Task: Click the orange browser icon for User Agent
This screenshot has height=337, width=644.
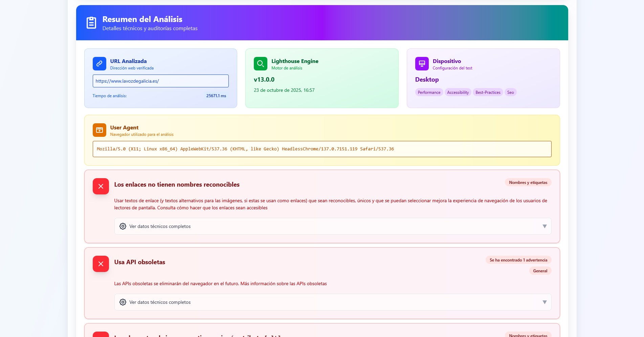Action: 99,130
